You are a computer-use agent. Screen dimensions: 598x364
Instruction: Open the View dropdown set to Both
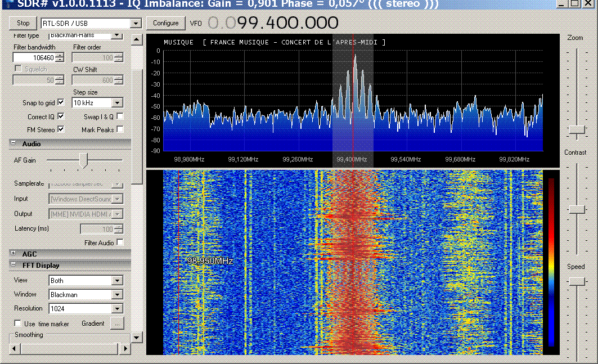[118, 280]
